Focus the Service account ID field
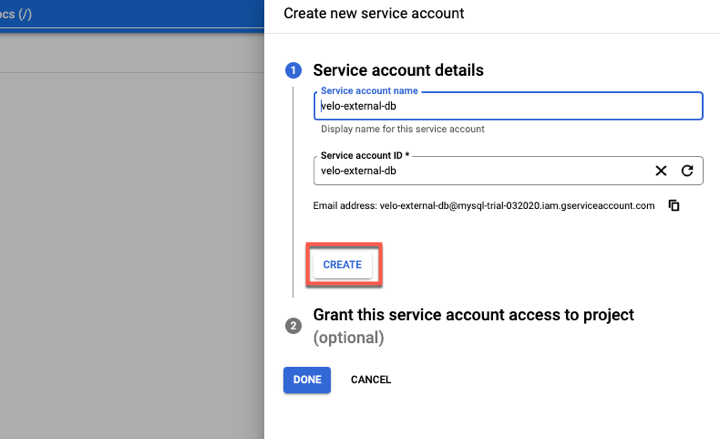720x439 pixels. point(482,171)
